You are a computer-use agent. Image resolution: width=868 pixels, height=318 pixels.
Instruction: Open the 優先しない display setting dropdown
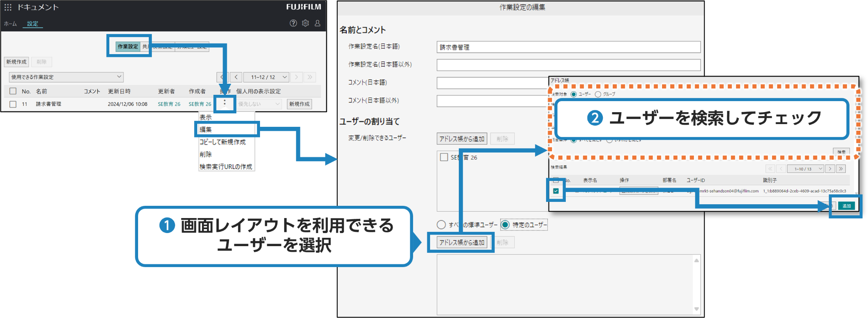(x=259, y=104)
